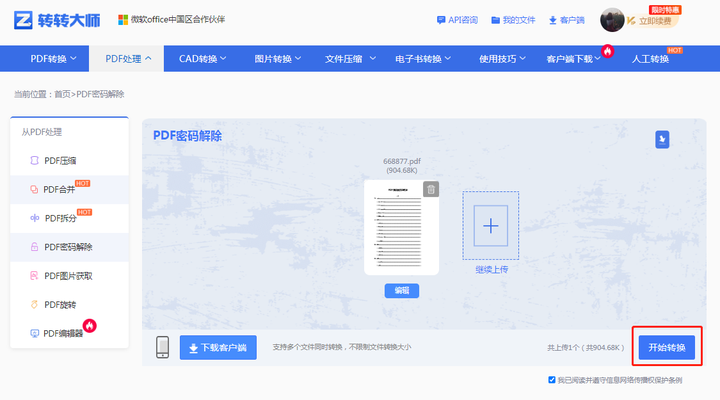Click the plus icon to upload more

pos(491,226)
